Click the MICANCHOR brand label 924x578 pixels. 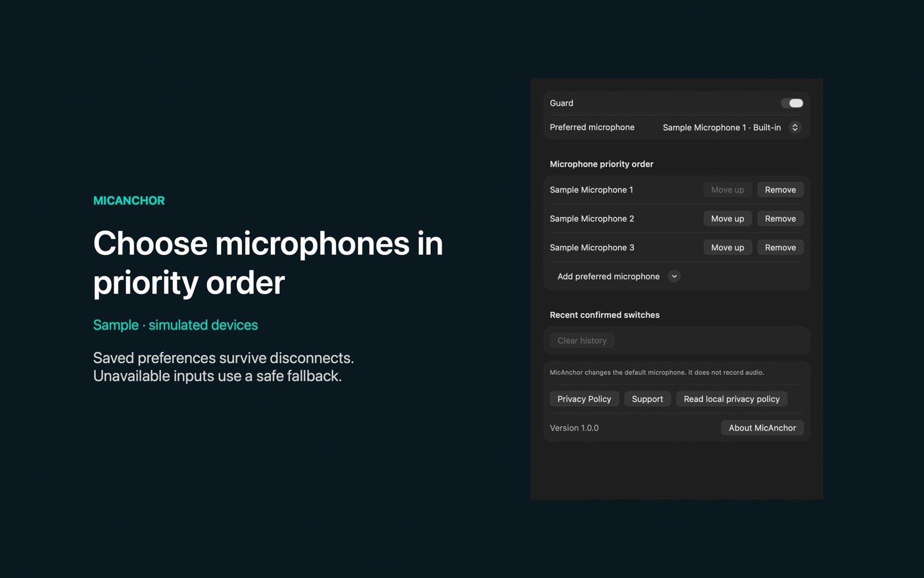129,201
